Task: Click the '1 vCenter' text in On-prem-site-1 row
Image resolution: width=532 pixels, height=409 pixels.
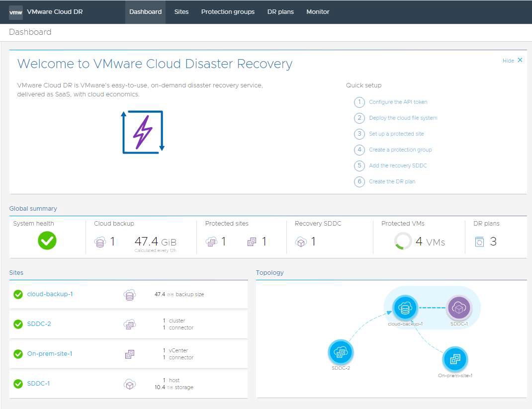Action: tap(176, 350)
